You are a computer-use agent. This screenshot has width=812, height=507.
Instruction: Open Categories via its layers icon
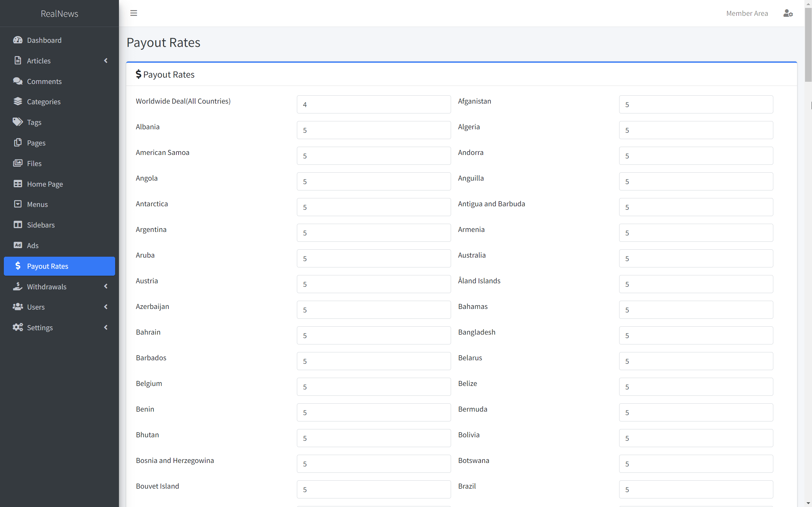point(18,102)
